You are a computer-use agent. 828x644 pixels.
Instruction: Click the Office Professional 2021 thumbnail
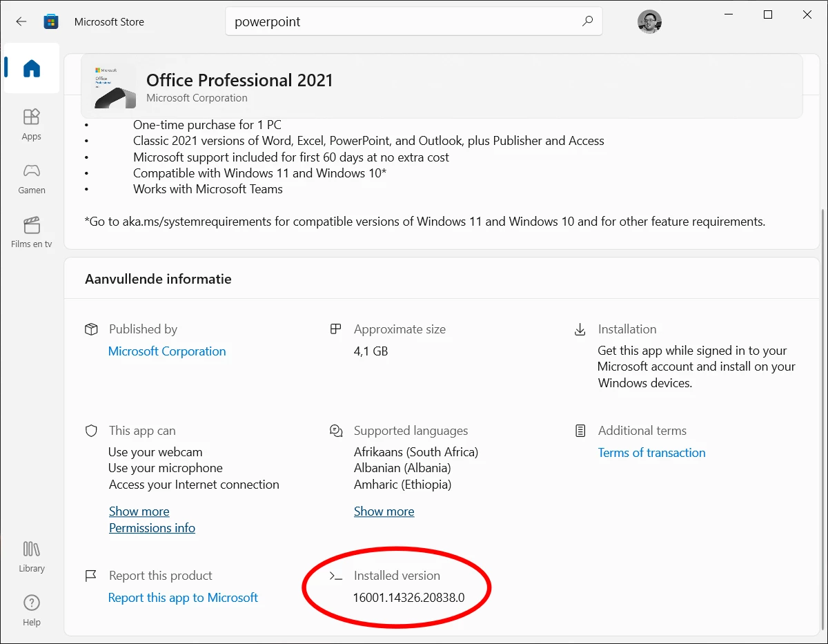(x=115, y=88)
